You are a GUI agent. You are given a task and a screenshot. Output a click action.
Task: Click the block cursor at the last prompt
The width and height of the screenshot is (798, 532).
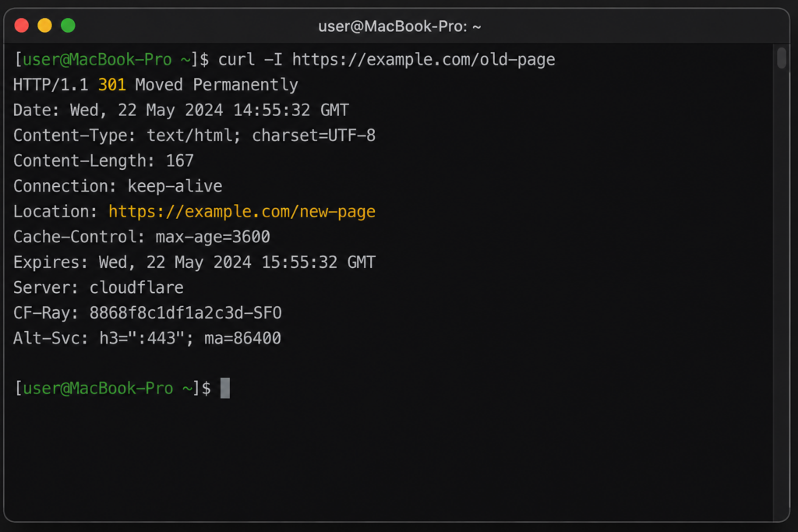pyautogui.click(x=225, y=388)
